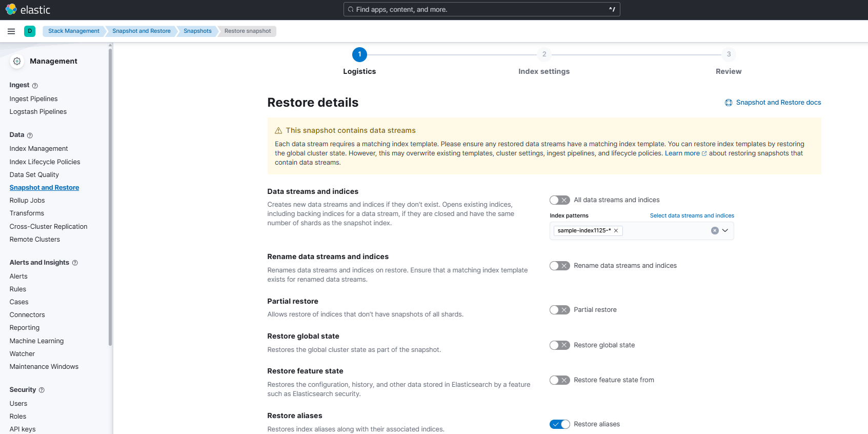Click the help icon next to Security
The image size is (868, 434).
pos(42,390)
